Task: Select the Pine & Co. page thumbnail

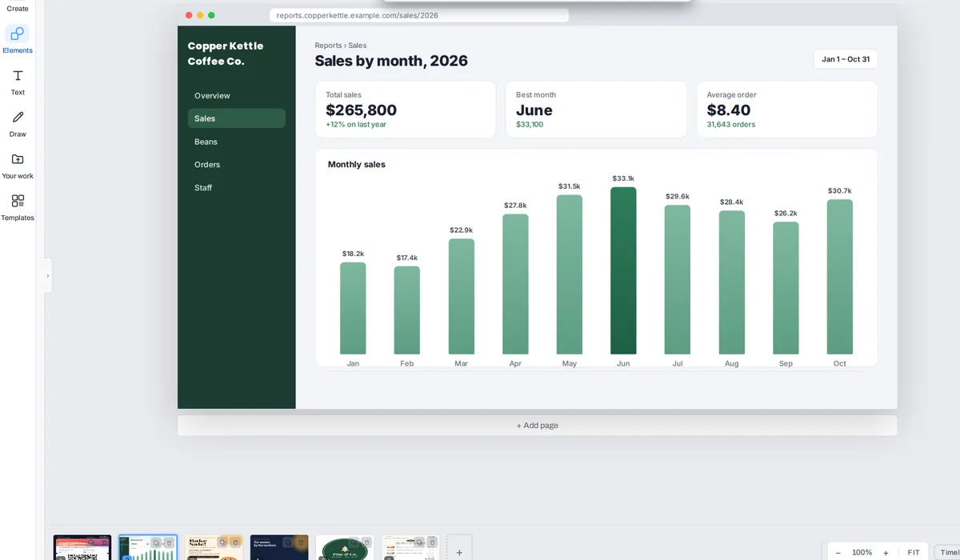Action: (x=345, y=548)
